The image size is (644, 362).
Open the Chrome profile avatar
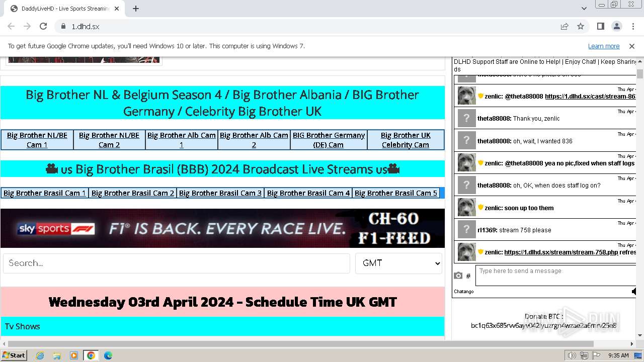(x=616, y=26)
